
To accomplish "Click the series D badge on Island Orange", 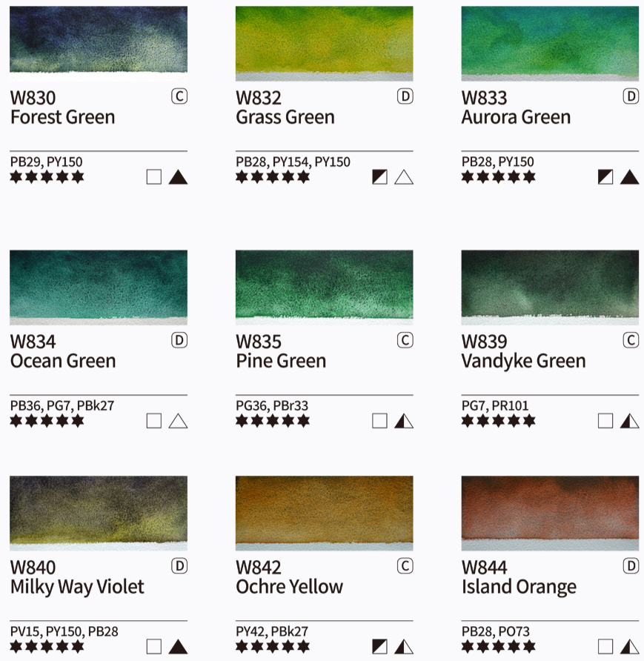I will tap(631, 566).
